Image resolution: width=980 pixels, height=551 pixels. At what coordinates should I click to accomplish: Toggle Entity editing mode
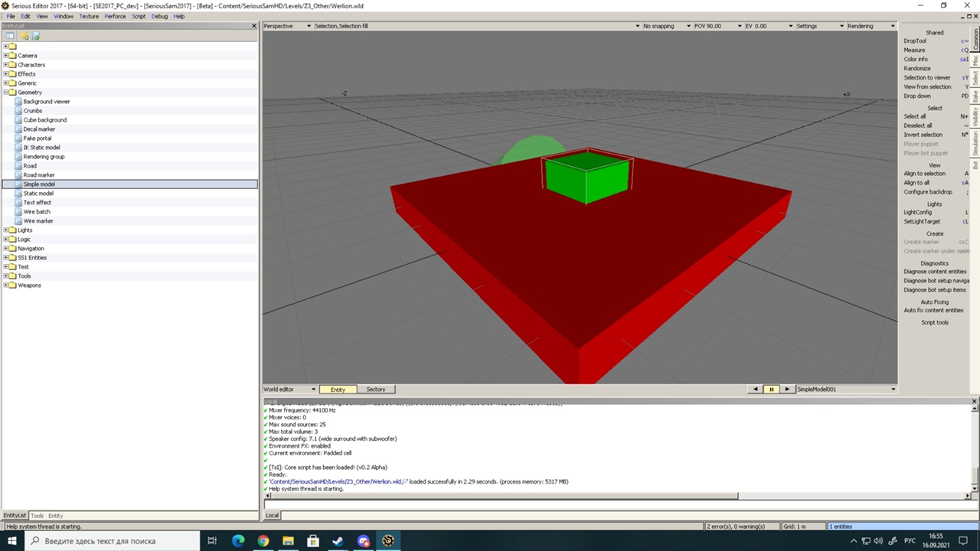[x=338, y=390]
